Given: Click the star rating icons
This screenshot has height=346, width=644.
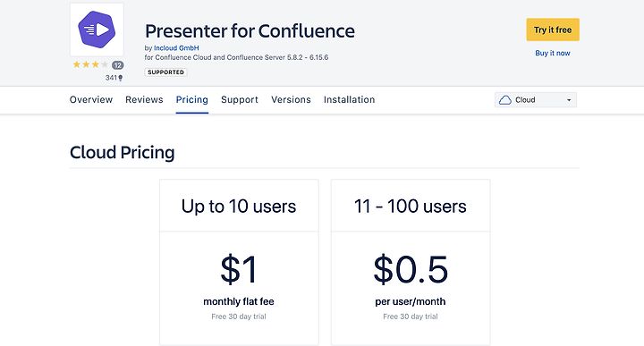Looking at the screenshot, I should point(90,64).
